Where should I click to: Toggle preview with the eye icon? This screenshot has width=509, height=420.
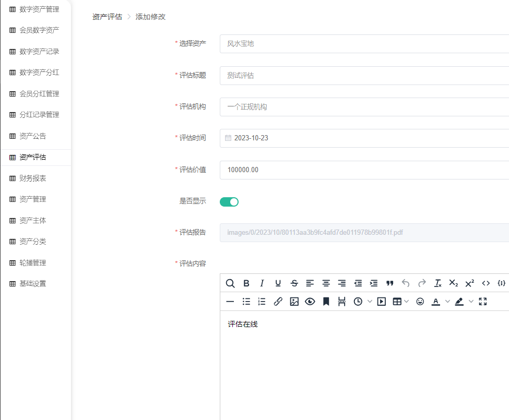click(310, 302)
